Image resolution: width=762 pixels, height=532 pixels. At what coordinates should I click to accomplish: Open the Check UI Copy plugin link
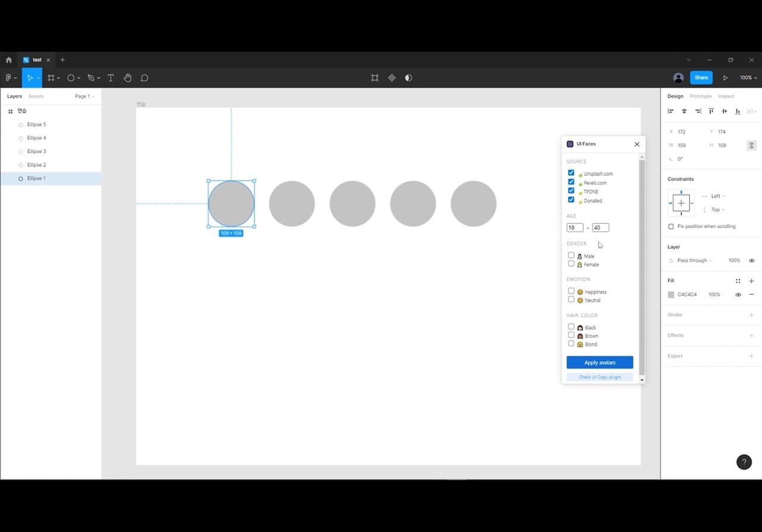coord(599,377)
